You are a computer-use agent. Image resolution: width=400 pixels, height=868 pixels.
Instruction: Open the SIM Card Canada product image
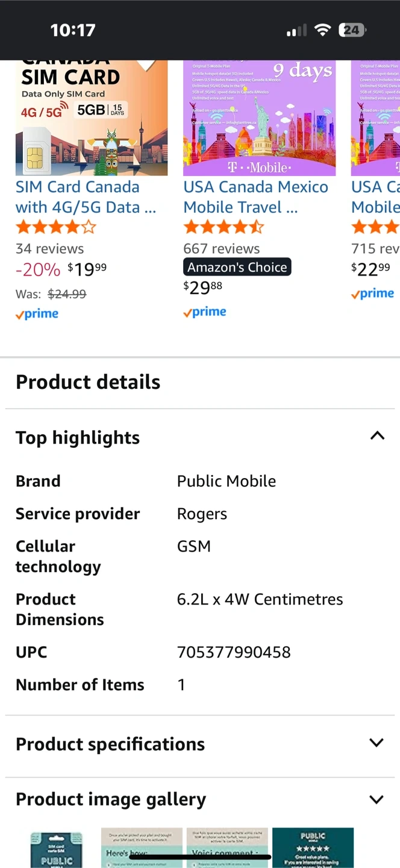92,118
